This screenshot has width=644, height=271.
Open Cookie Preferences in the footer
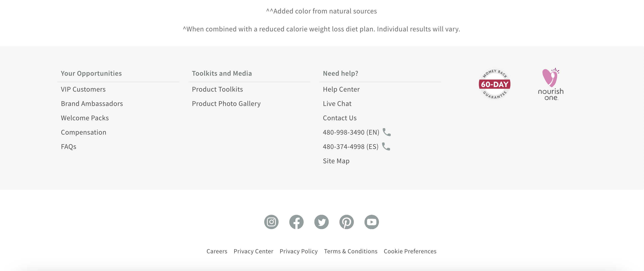pos(410,251)
